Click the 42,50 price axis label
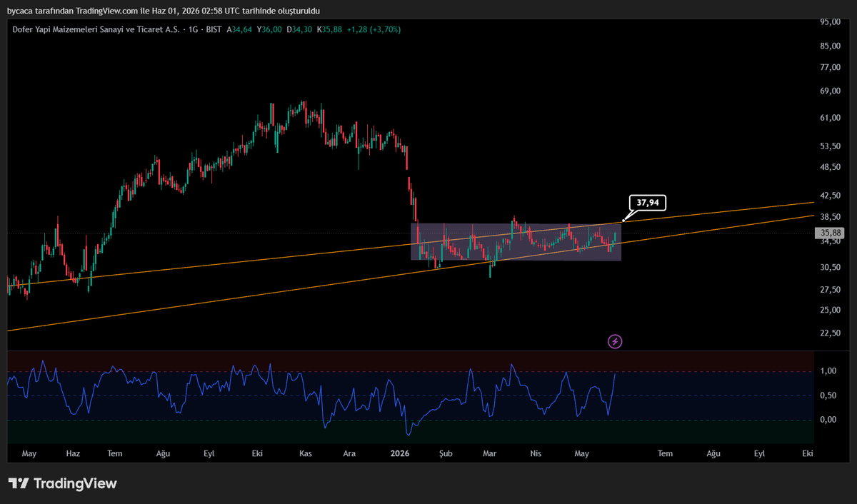857x504 pixels. coord(830,195)
